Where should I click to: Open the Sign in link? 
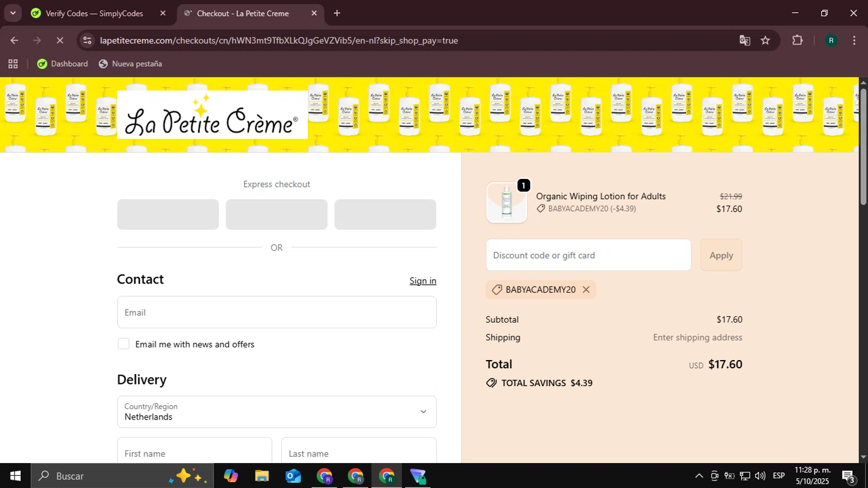coord(423,281)
